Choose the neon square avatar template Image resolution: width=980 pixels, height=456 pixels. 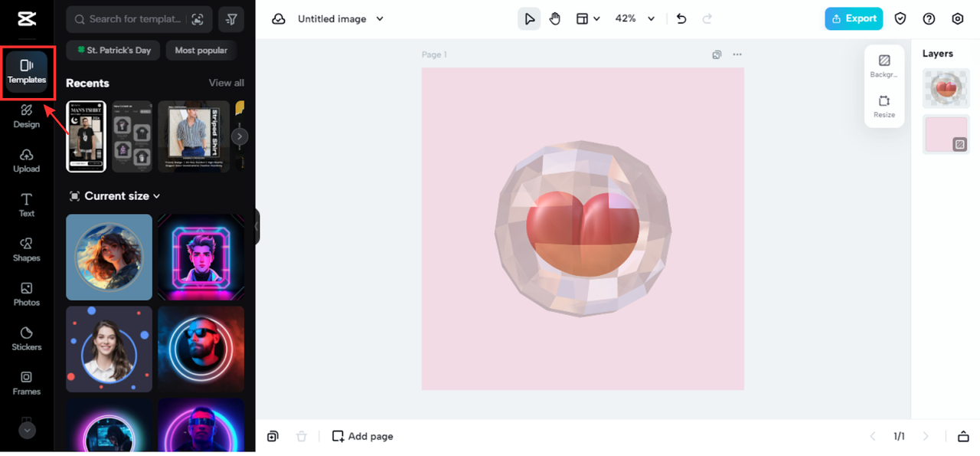tap(201, 257)
